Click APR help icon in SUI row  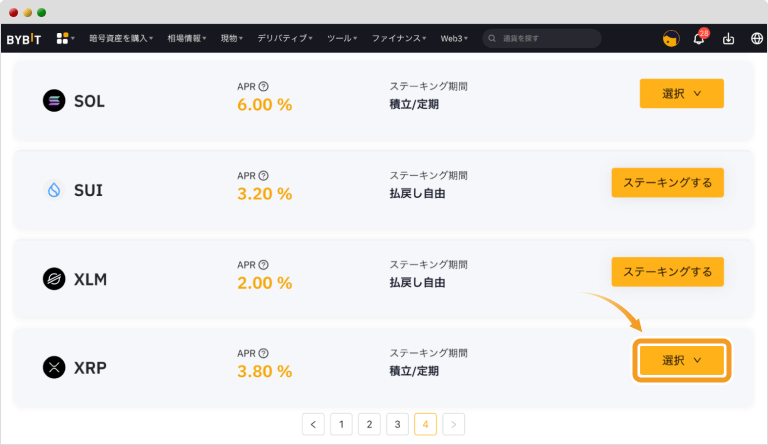click(x=264, y=175)
